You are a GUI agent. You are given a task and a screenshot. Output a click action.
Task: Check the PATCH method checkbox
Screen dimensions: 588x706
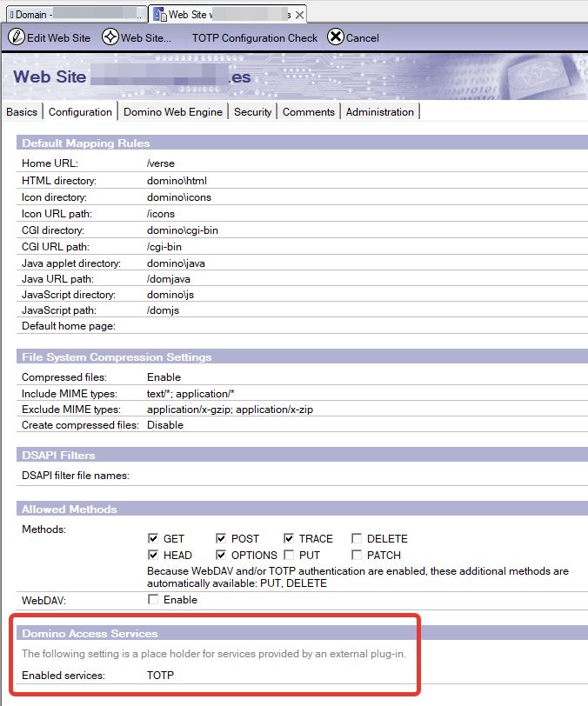pos(357,555)
